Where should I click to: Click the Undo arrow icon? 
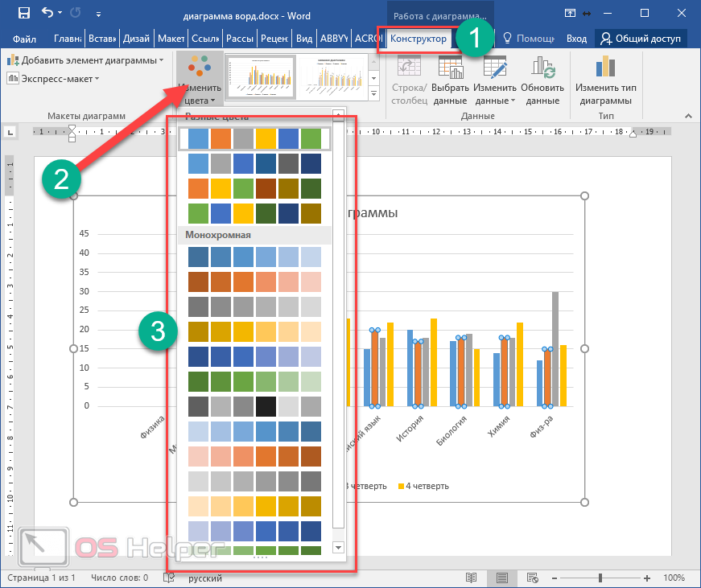tap(47, 13)
